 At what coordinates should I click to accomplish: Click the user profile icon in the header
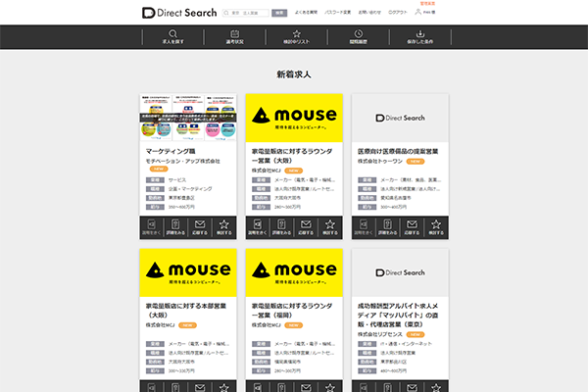[417, 12]
